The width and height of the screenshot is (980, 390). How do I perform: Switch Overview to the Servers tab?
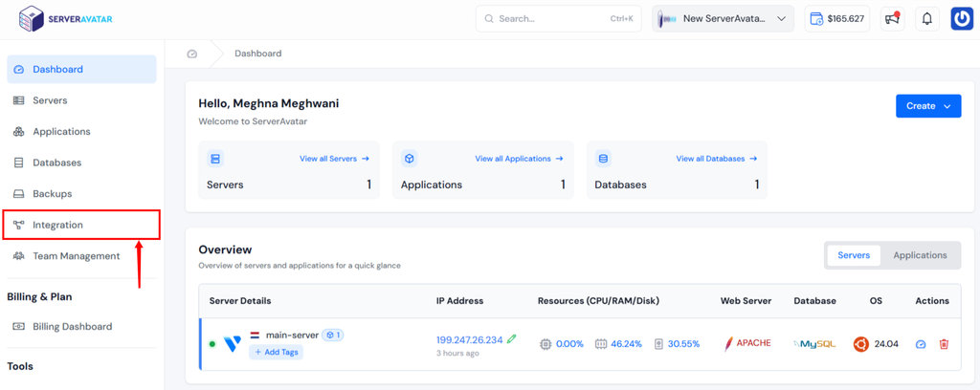coord(854,255)
